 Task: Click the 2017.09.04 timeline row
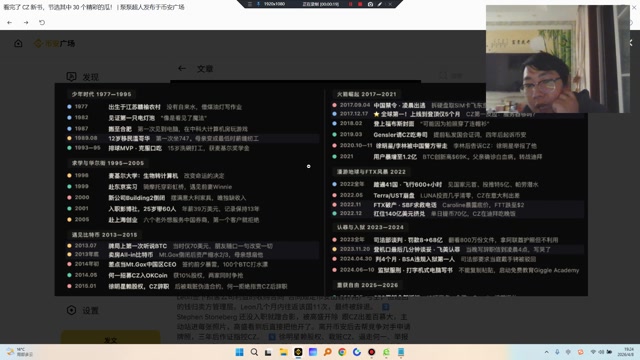coord(408,105)
